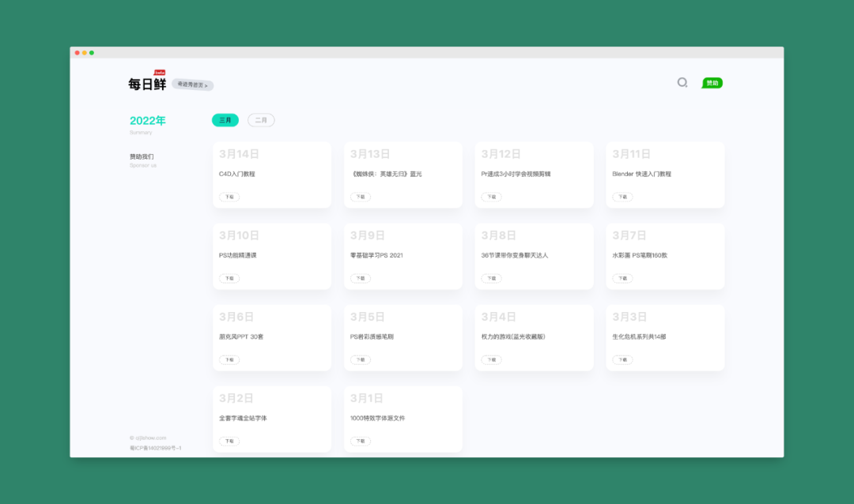Download 全套字魂全站字体
The width and height of the screenshot is (854, 504).
[x=229, y=441]
